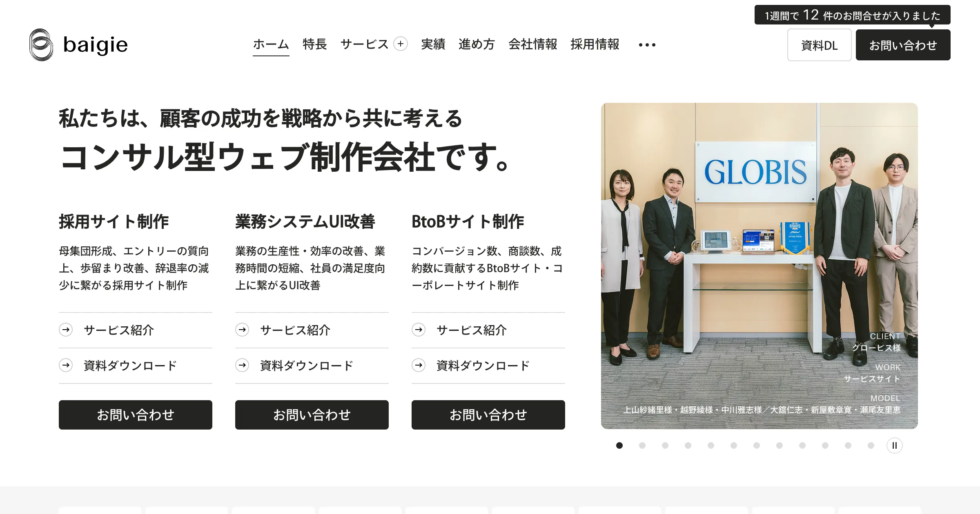This screenshot has width=980, height=514.
Task: Click お問い合わせ button under BtoBサイト制作
Action: click(488, 415)
